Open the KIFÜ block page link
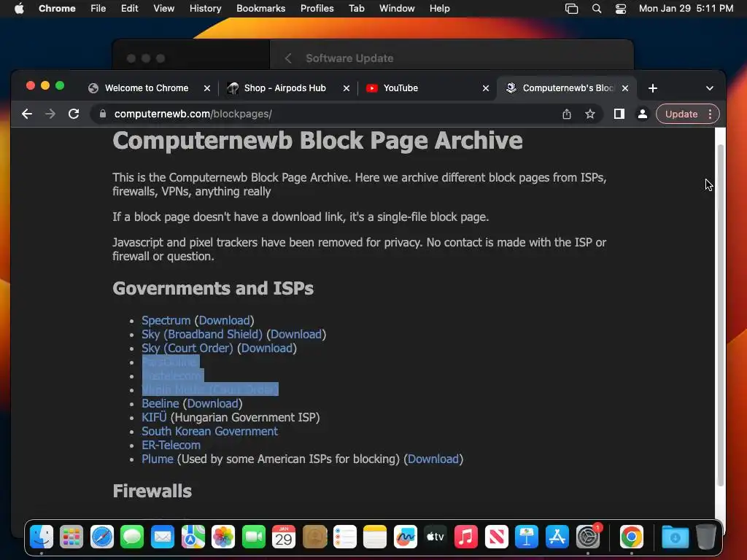 tap(154, 417)
